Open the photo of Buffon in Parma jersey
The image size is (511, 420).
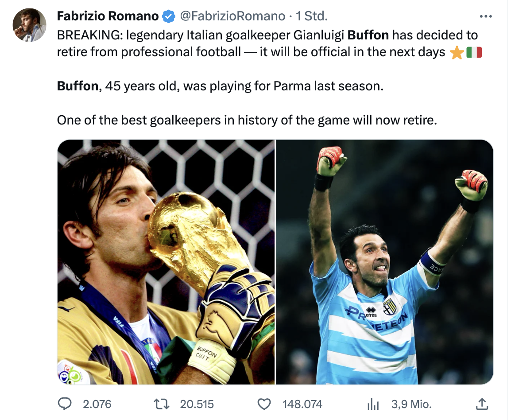tap(384, 262)
